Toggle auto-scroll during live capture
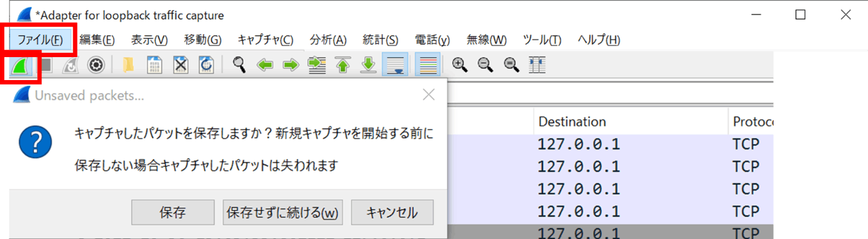Screen dimensions: 868x239 pos(395,65)
